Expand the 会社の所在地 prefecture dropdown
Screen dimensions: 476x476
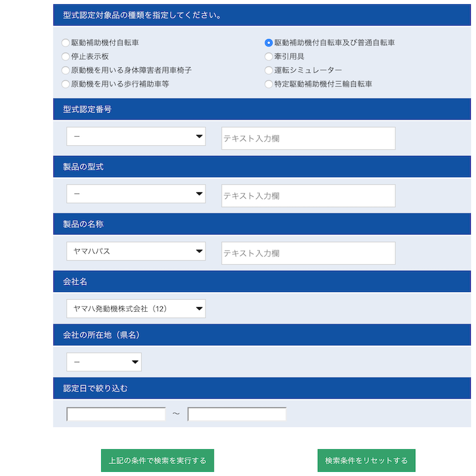point(104,362)
